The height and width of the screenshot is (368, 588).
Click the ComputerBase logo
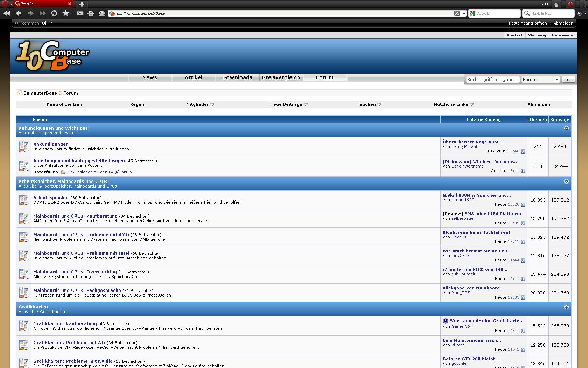52,56
